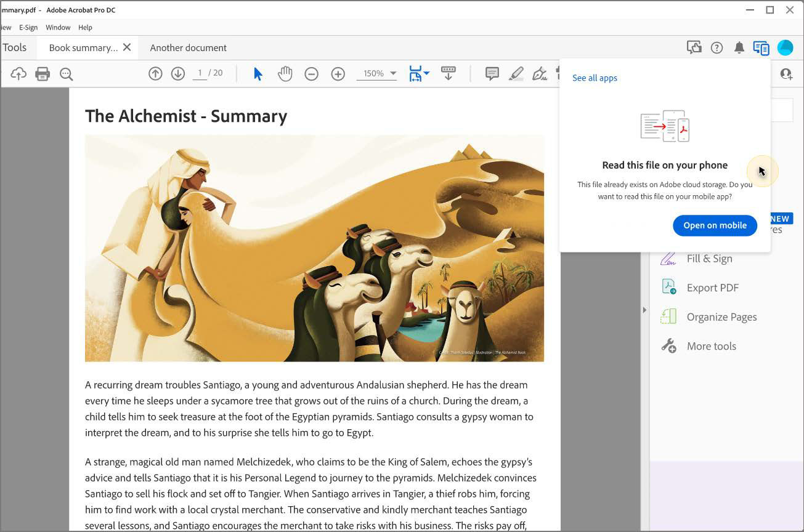
Task: Open the find text magnifier tool
Action: coord(67,74)
